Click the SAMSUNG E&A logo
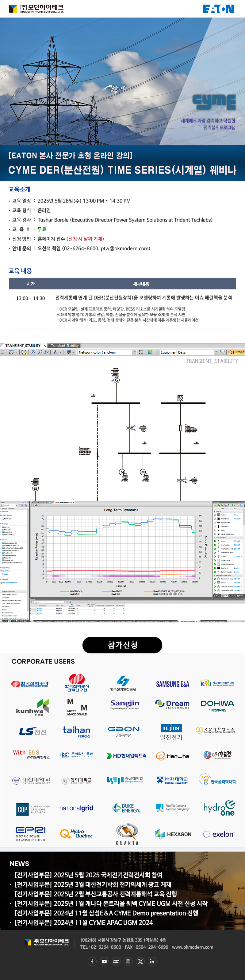Screen dimensions: 245x980 pos(172,684)
